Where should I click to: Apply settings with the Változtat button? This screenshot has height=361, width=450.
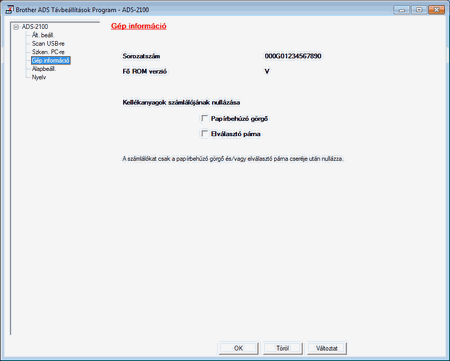(x=327, y=348)
